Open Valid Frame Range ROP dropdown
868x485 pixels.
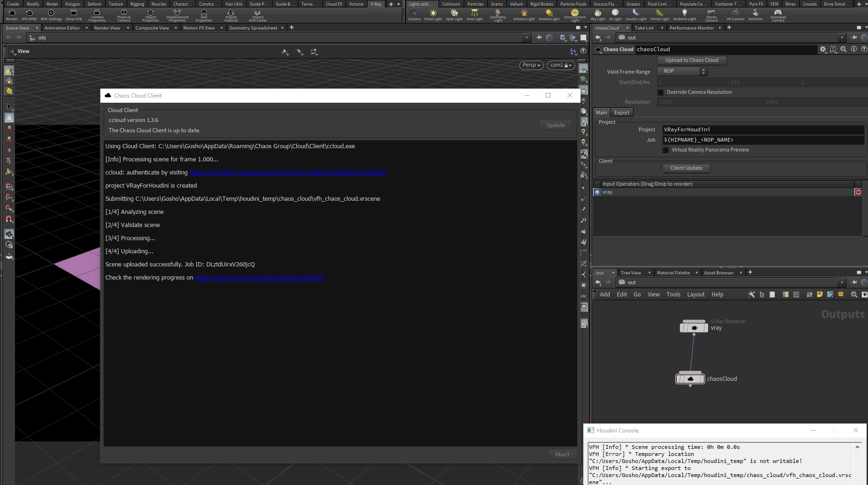point(682,71)
